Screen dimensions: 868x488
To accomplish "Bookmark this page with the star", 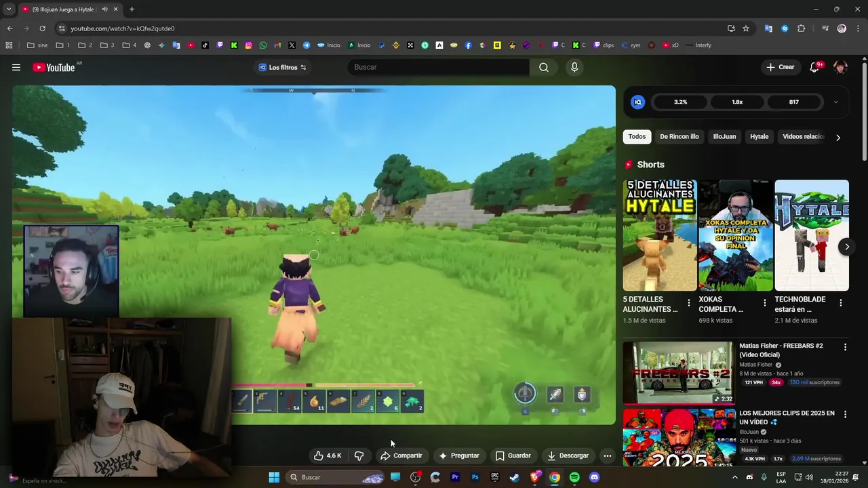I will (746, 28).
